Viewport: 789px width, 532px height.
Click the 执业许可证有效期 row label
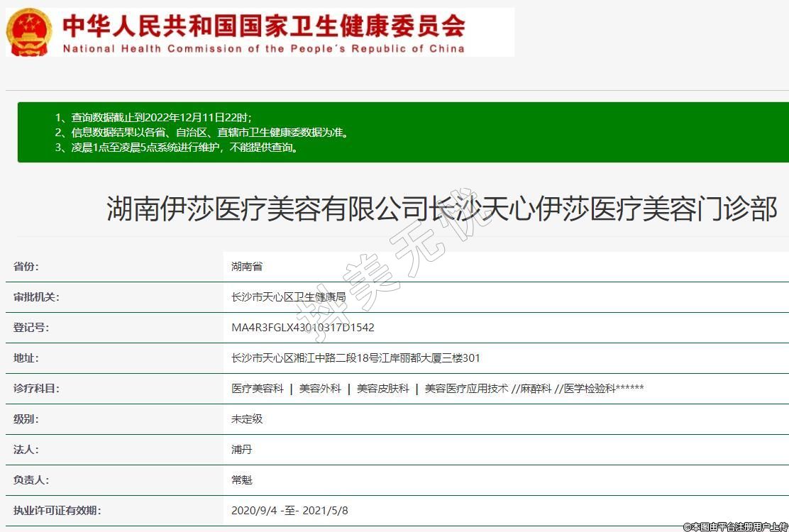pos(57,511)
